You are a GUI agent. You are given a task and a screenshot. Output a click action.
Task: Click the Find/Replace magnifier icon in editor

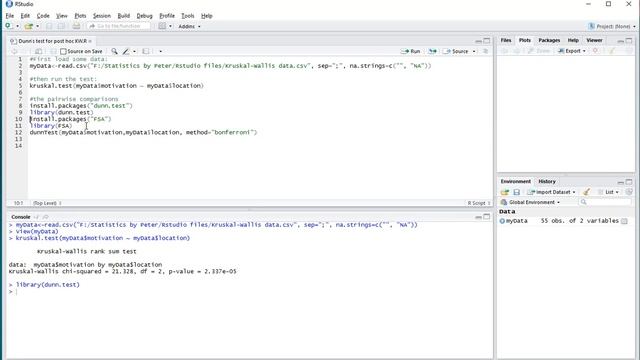(114, 51)
